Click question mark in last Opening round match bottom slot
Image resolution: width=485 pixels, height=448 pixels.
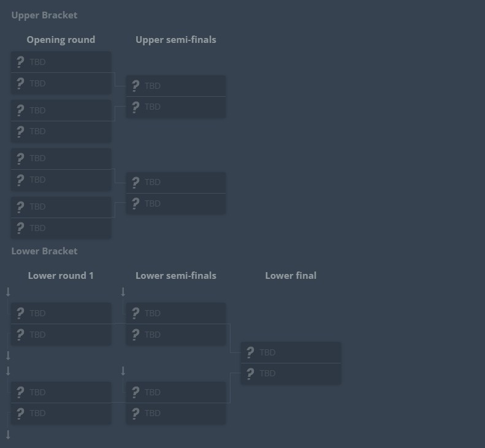pos(20,228)
